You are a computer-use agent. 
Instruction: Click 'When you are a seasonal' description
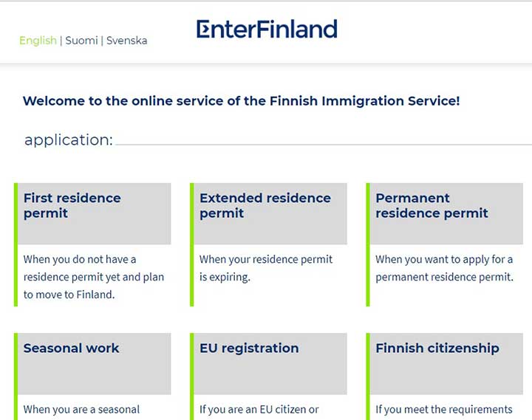pos(81,410)
